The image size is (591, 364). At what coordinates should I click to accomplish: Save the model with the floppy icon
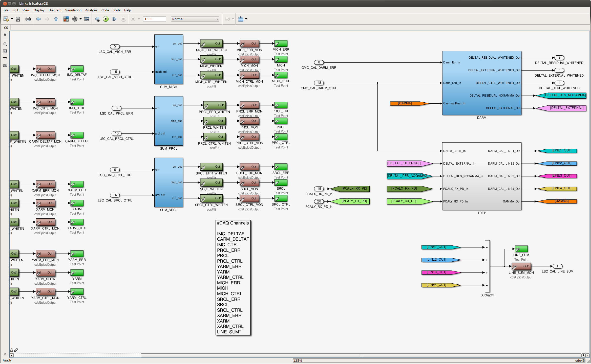18,19
